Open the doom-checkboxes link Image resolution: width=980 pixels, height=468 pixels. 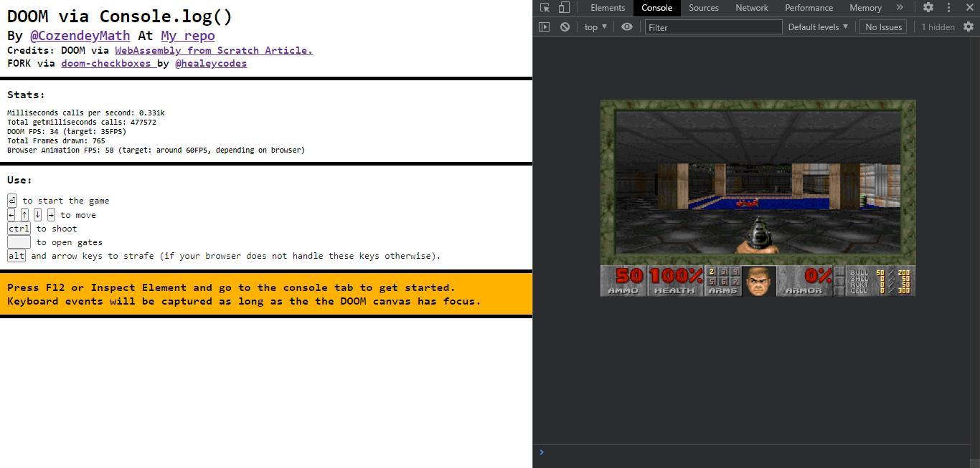click(109, 63)
